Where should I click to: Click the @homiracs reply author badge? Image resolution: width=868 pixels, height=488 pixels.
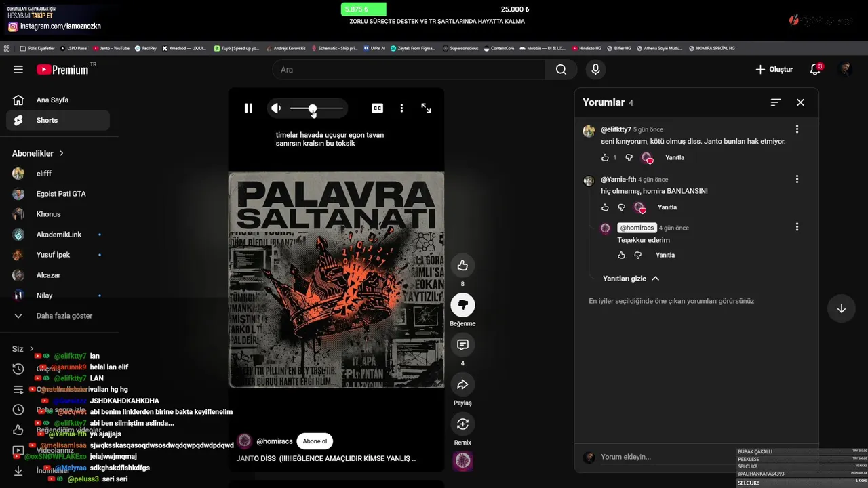tap(637, 228)
